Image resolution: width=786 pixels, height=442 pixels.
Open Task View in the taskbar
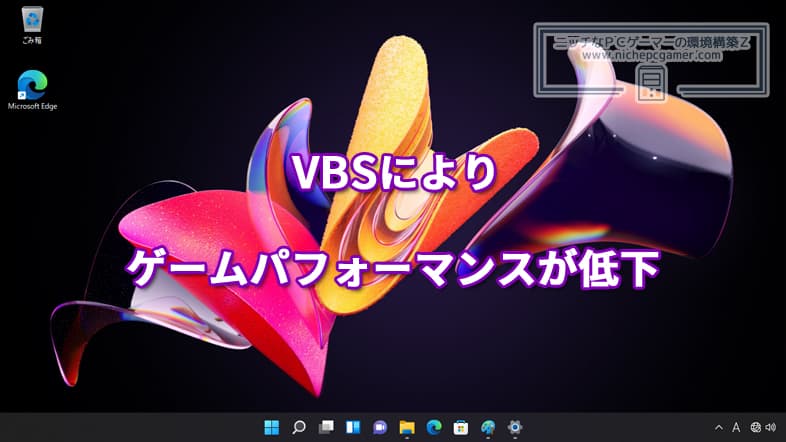point(326,427)
